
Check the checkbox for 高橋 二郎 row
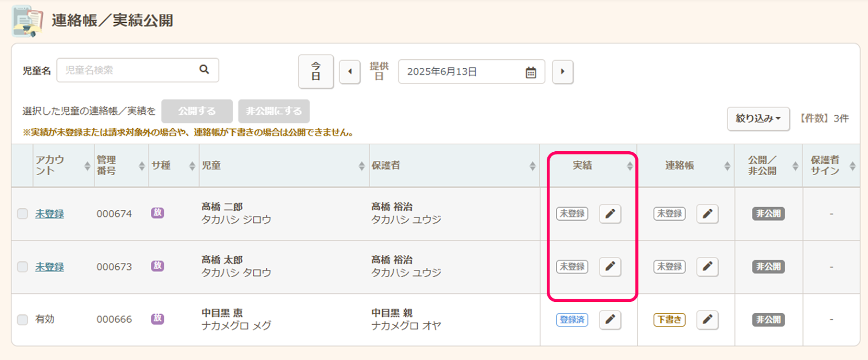22,214
